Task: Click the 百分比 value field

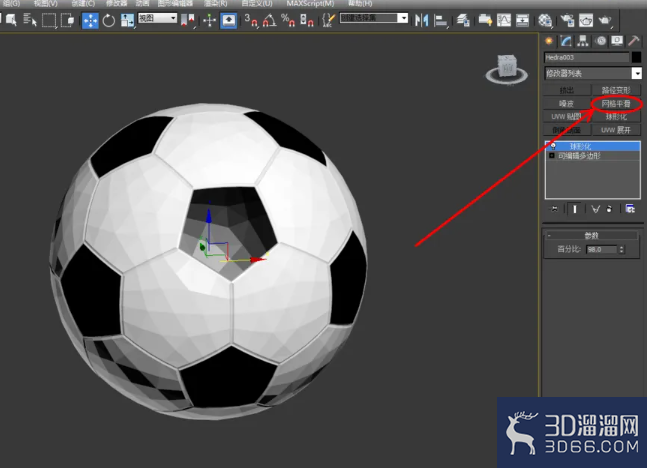Action: 602,249
